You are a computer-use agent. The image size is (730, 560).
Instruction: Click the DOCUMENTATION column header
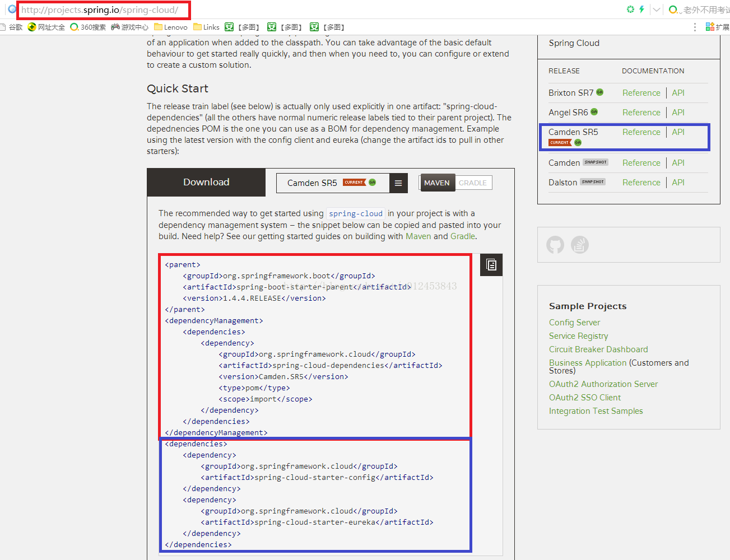point(653,71)
